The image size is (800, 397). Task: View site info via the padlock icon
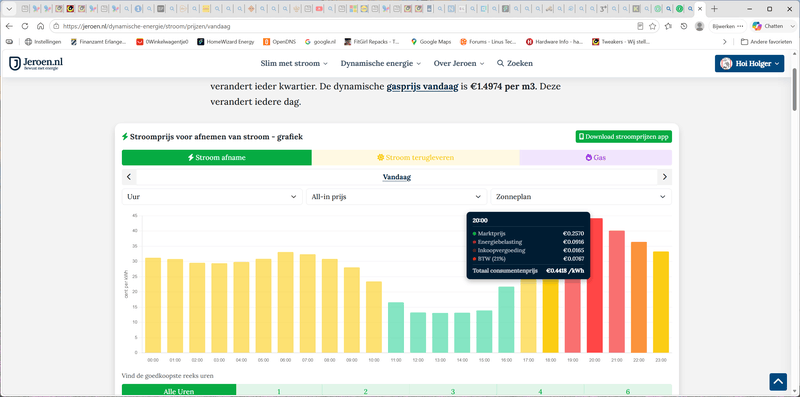(x=56, y=26)
